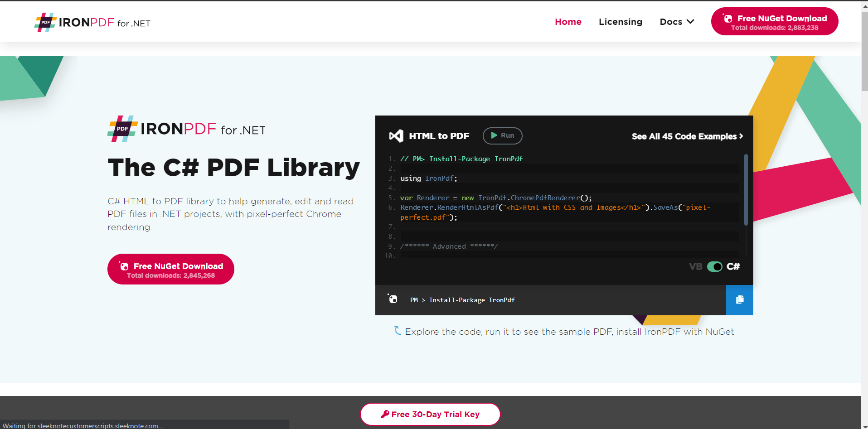This screenshot has height=429, width=868.
Task: Get the Free 30-Day Trial Key
Action: tap(430, 414)
